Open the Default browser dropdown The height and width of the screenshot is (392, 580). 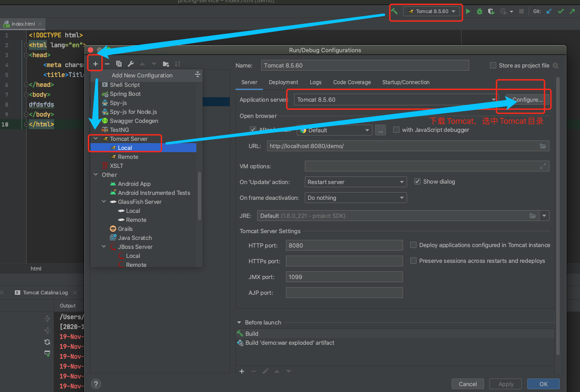[x=335, y=130]
